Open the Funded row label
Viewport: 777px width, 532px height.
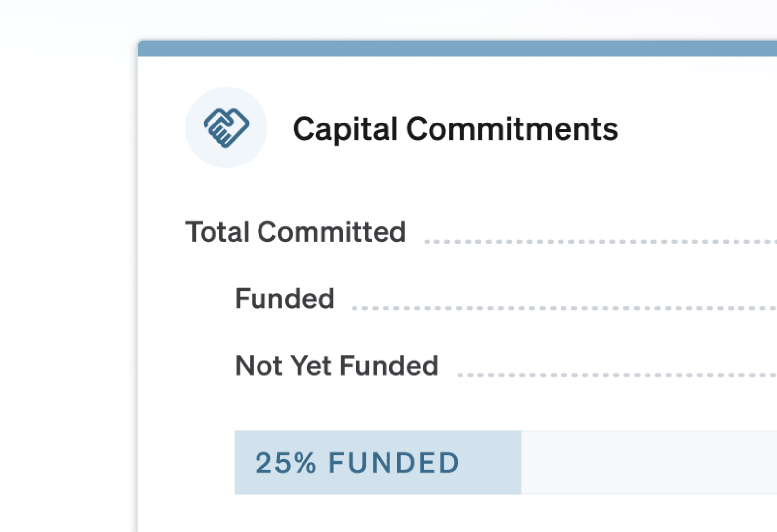[x=285, y=298]
